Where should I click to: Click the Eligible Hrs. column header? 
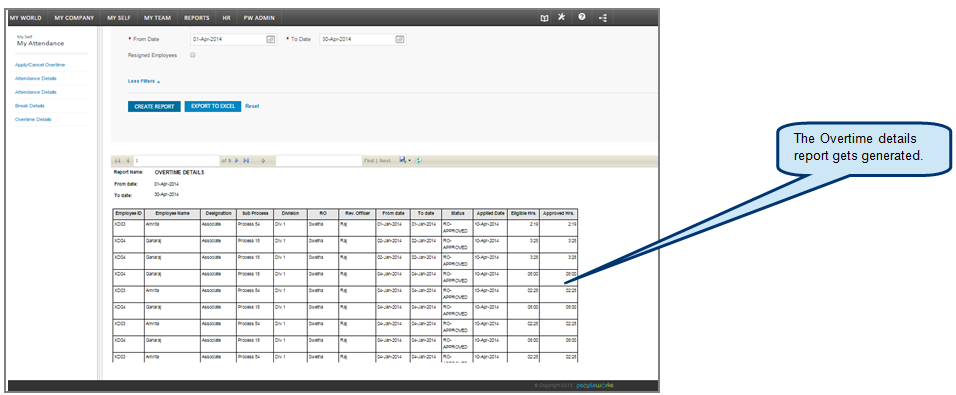pyautogui.click(x=524, y=213)
